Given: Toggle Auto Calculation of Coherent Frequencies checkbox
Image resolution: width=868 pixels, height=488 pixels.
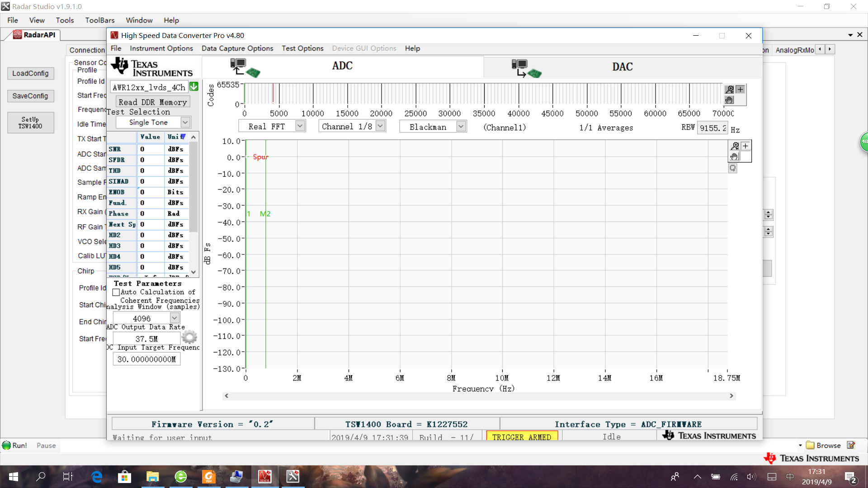Looking at the screenshot, I should 116,292.
